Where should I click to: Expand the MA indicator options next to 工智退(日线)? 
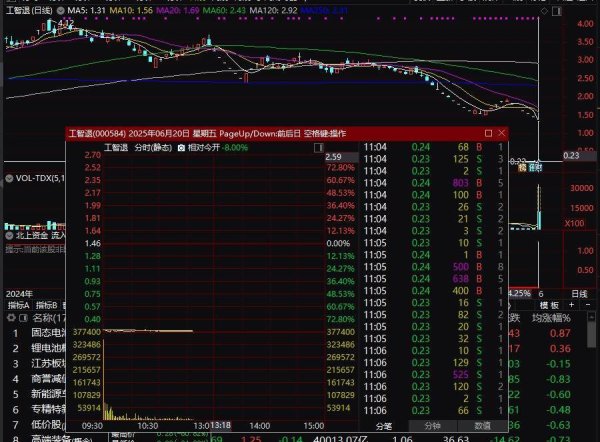60,10
